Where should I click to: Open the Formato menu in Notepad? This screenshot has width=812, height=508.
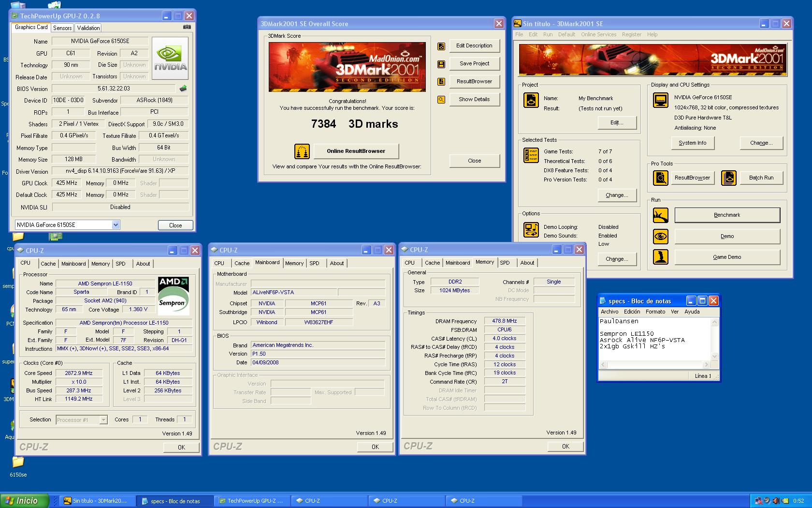tap(655, 312)
